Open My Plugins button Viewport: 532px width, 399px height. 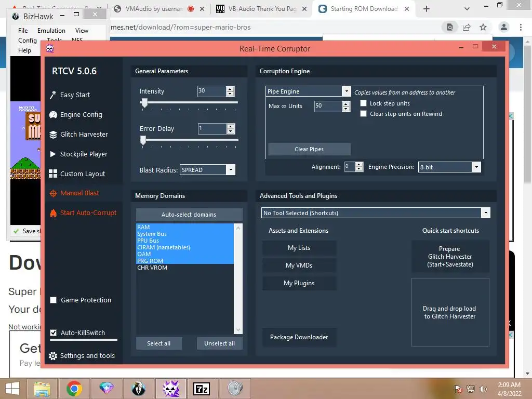point(299,283)
